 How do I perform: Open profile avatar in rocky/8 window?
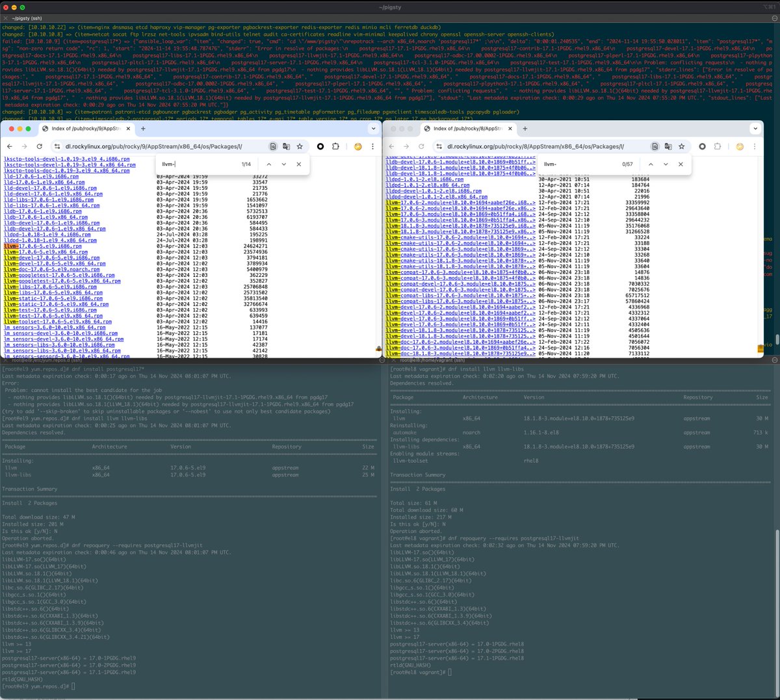(x=740, y=146)
